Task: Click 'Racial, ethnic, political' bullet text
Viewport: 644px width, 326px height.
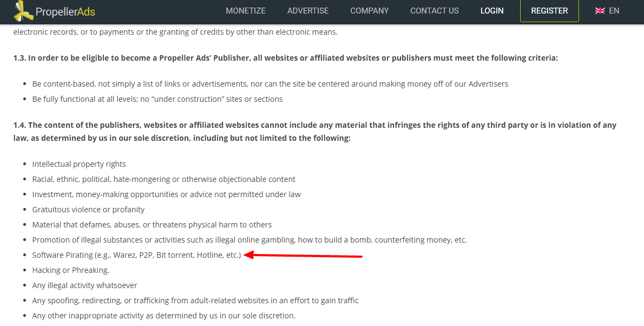Action: click(x=163, y=179)
